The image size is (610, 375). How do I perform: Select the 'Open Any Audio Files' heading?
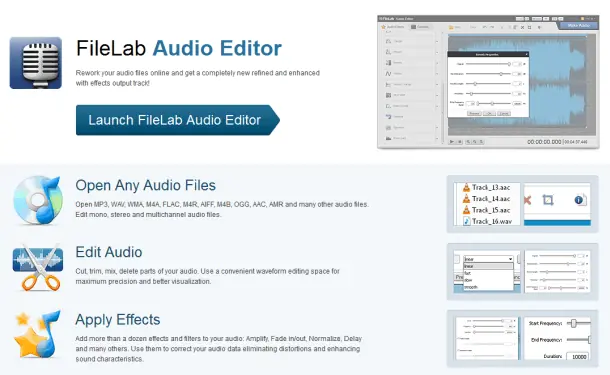click(145, 185)
